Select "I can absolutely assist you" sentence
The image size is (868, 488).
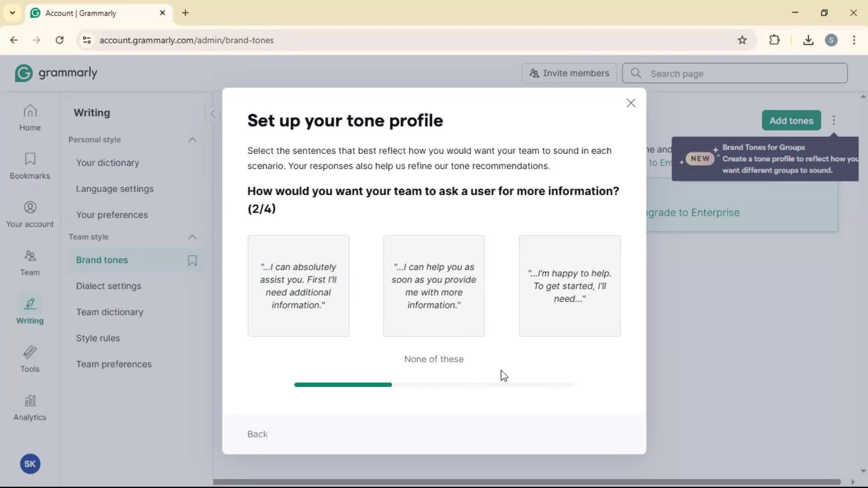point(298,286)
